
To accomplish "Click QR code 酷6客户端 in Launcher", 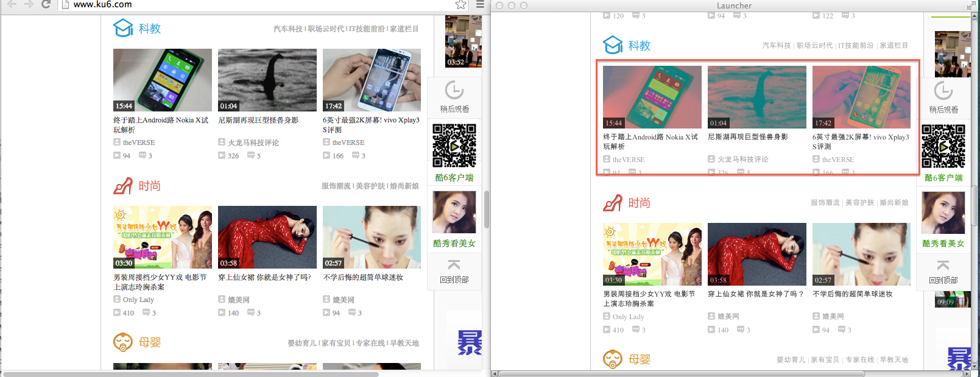I will click(943, 146).
